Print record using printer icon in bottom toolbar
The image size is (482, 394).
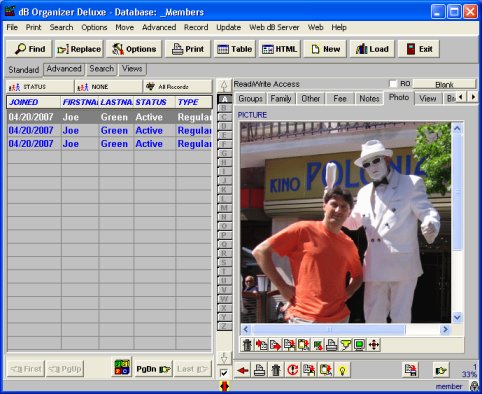coord(259,370)
